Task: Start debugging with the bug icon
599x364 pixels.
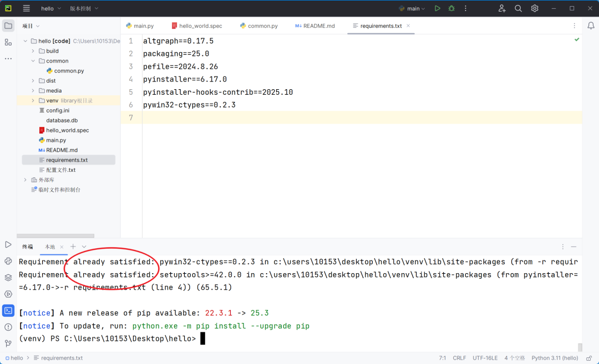Action: point(451,8)
